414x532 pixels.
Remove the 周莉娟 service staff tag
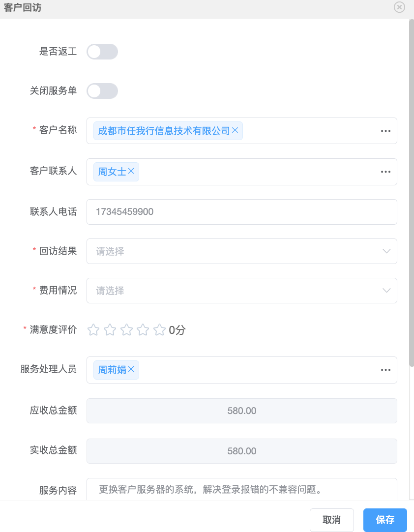[131, 369]
